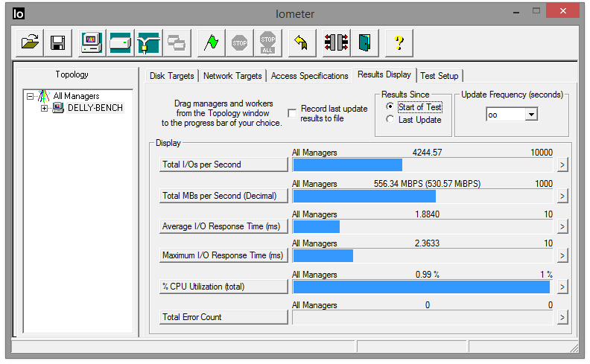Collapse All Managers tree node

pyautogui.click(x=30, y=96)
